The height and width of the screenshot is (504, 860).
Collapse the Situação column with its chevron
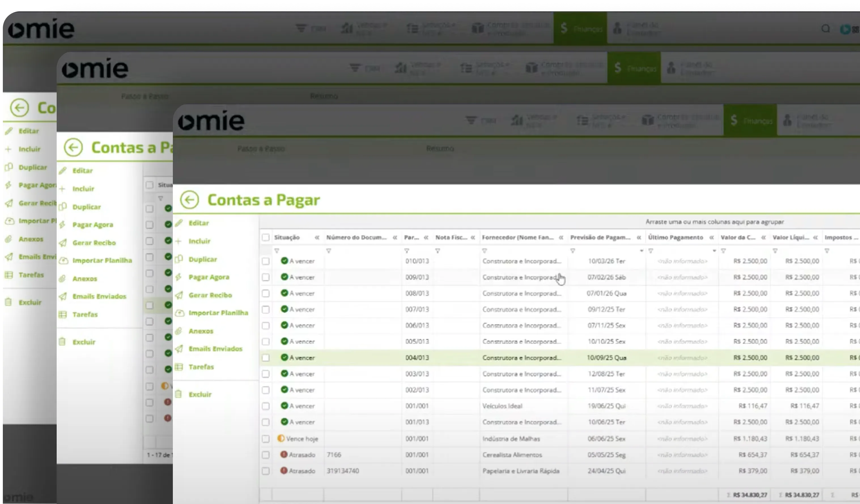coord(317,238)
